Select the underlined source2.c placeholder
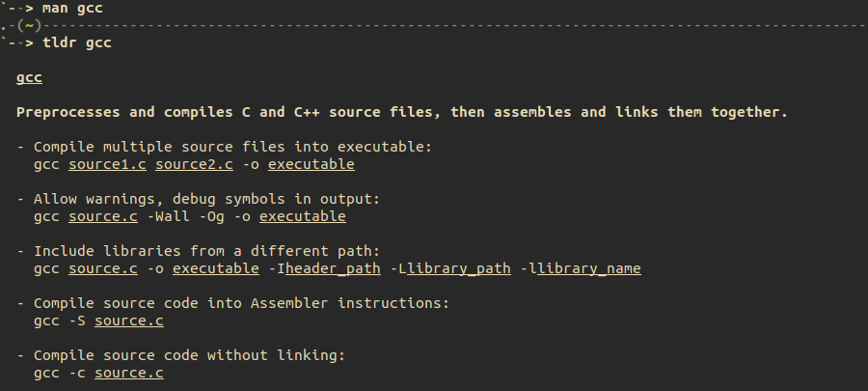 pyautogui.click(x=194, y=164)
